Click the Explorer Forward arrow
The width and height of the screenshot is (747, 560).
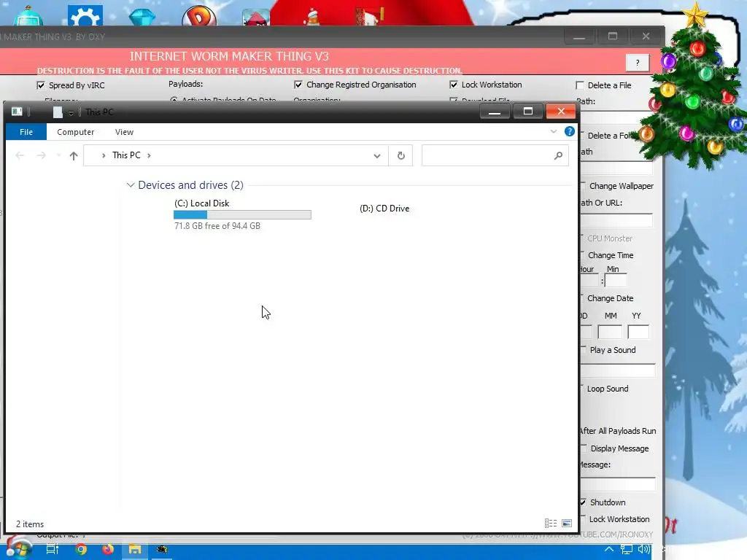click(x=42, y=155)
